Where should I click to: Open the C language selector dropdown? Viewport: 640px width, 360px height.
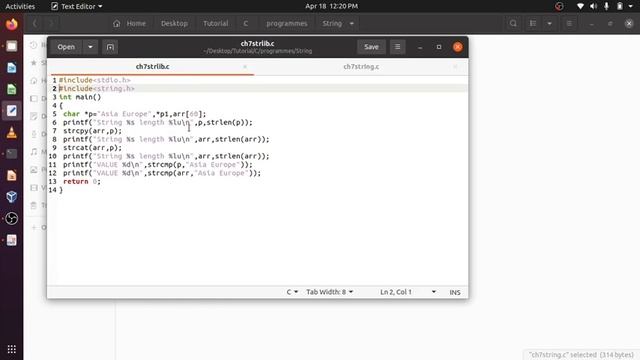point(292,292)
